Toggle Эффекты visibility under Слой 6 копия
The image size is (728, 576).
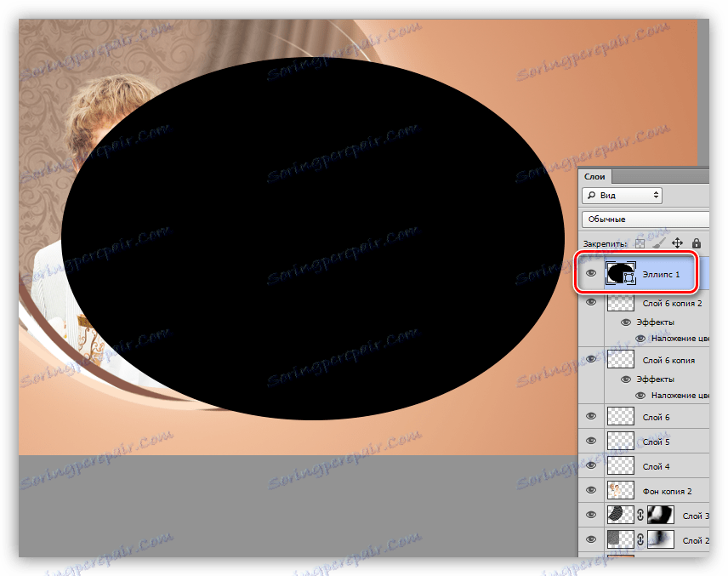click(x=626, y=379)
